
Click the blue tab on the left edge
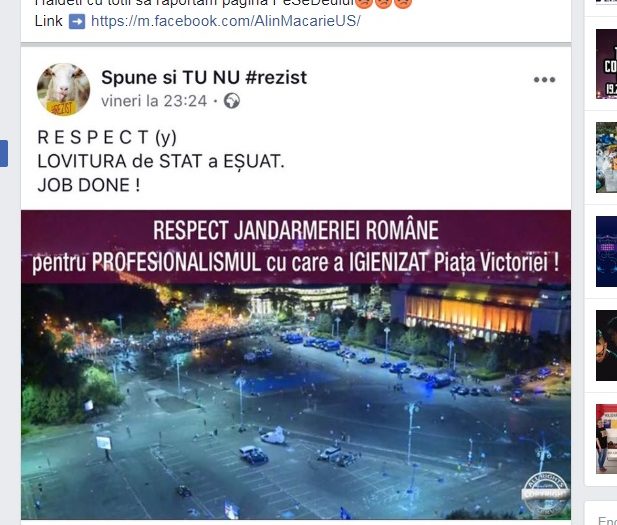click(x=4, y=153)
